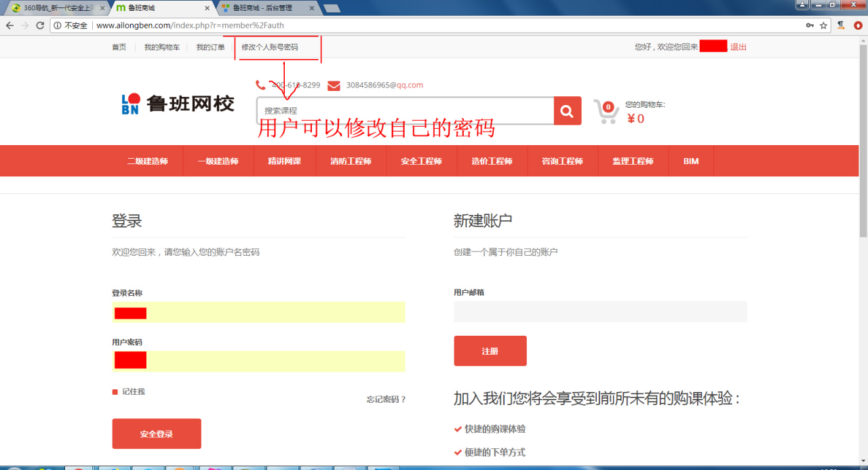Click the 忘记密码？ link
Viewport: 868px width, 470px height.
click(386, 399)
